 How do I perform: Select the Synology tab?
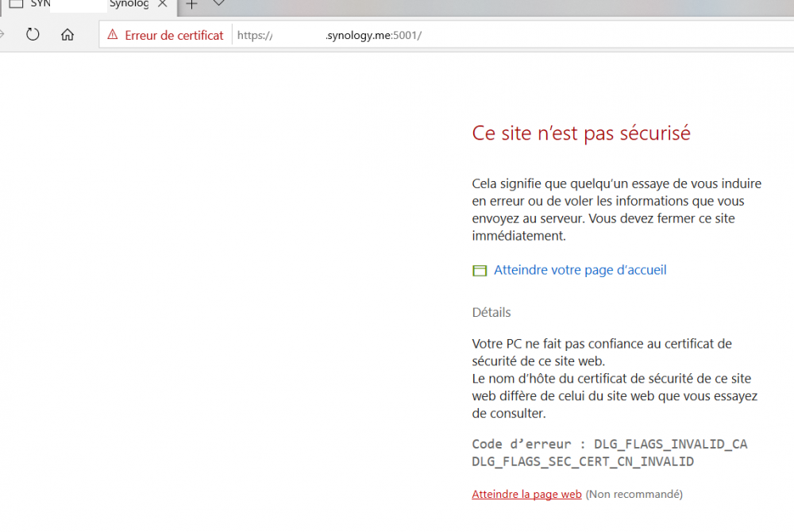click(x=129, y=4)
